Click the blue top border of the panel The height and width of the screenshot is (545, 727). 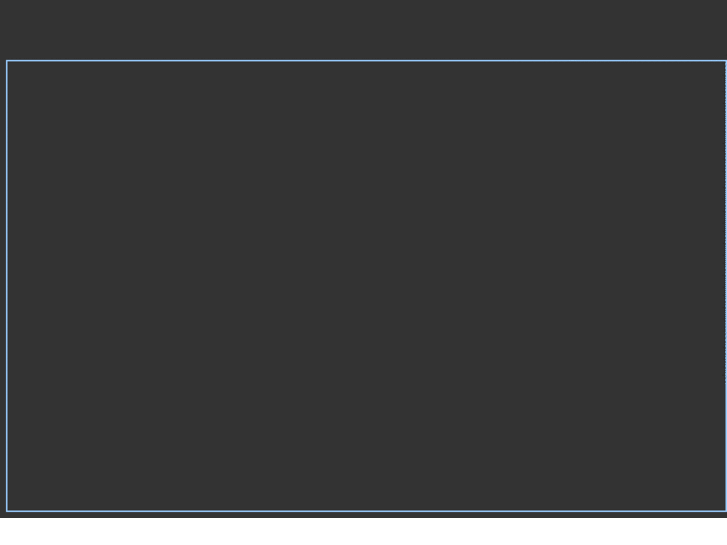pos(366,61)
